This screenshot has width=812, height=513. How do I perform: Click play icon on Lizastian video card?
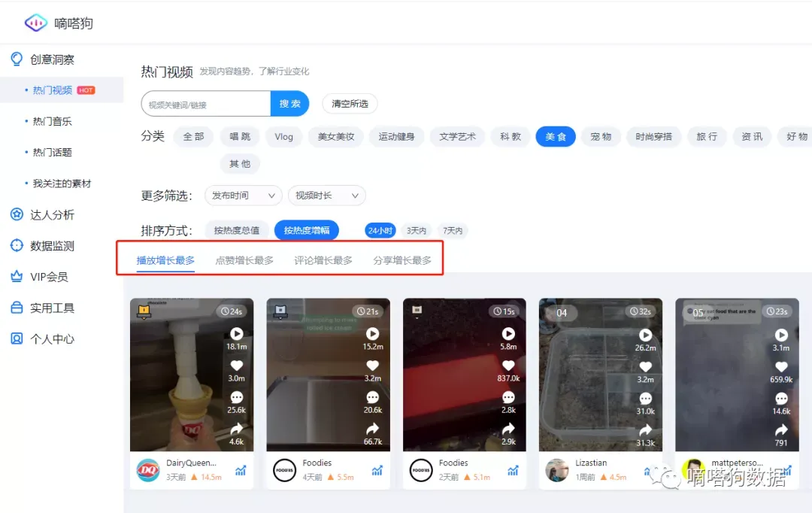(x=645, y=335)
